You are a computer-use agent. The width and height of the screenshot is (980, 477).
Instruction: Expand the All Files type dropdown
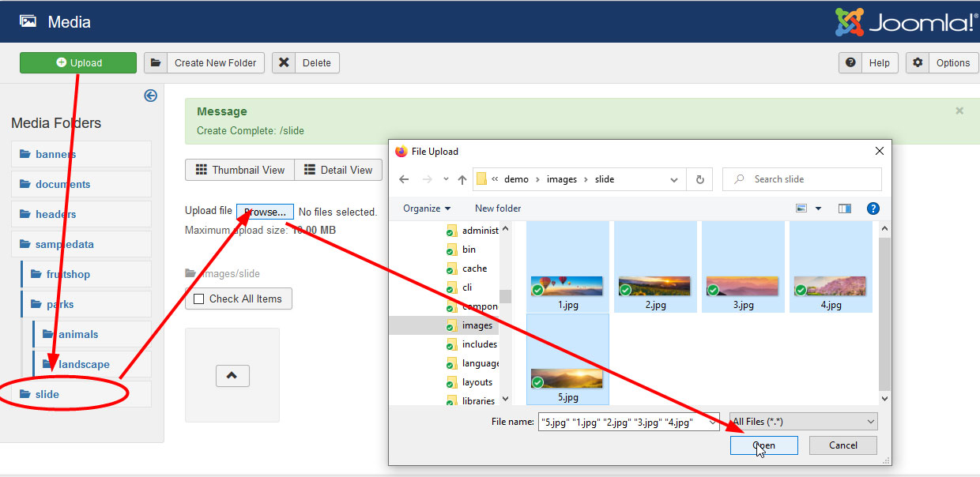[x=804, y=422]
